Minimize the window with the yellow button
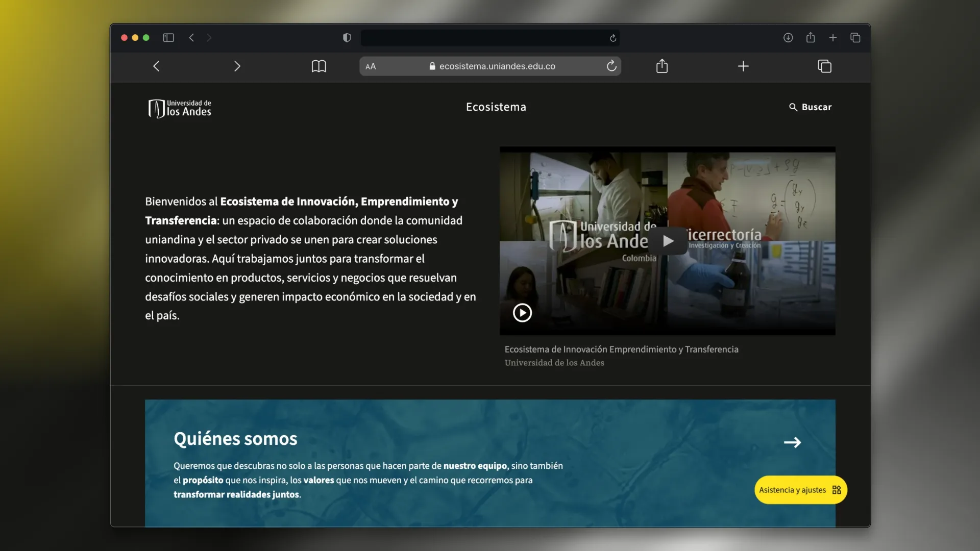The image size is (980, 551). tap(135, 38)
